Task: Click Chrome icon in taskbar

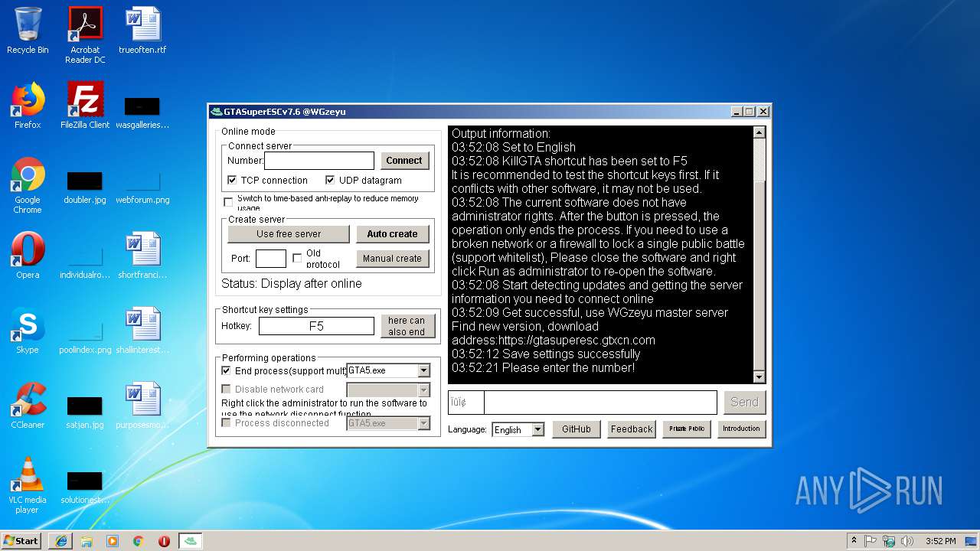Action: coord(139,541)
